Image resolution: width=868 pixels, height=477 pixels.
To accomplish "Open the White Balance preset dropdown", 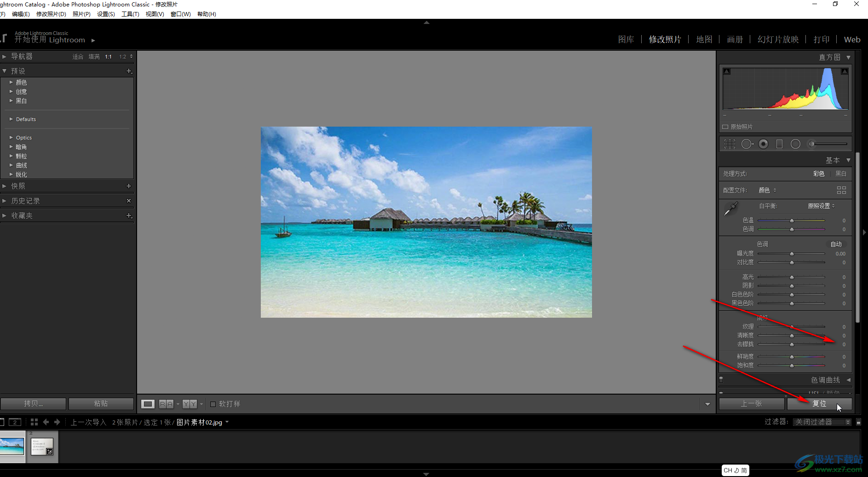I will (821, 206).
